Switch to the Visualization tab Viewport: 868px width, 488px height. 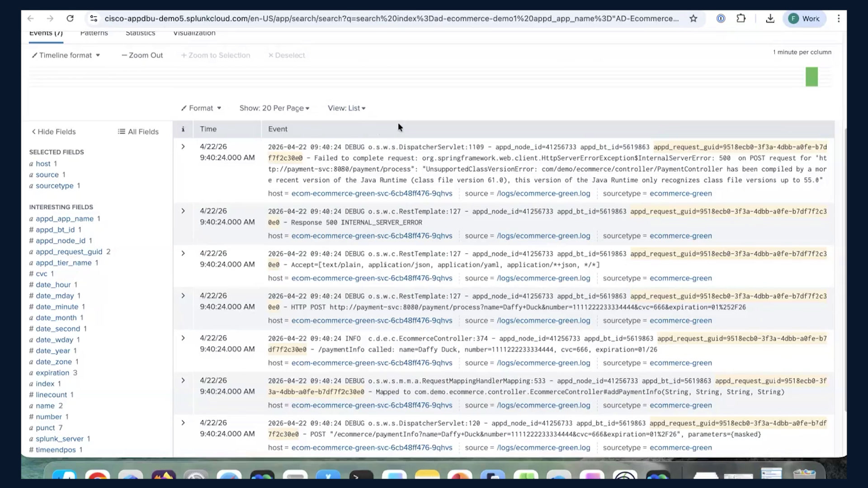(194, 33)
